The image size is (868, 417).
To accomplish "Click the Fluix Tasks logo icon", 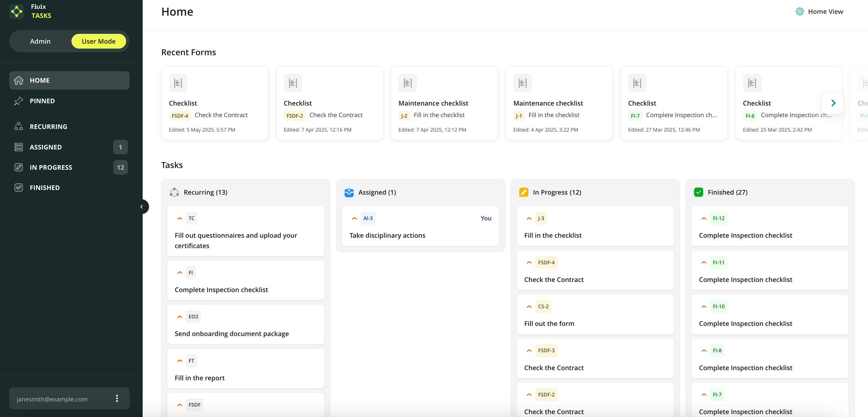I will (16, 12).
